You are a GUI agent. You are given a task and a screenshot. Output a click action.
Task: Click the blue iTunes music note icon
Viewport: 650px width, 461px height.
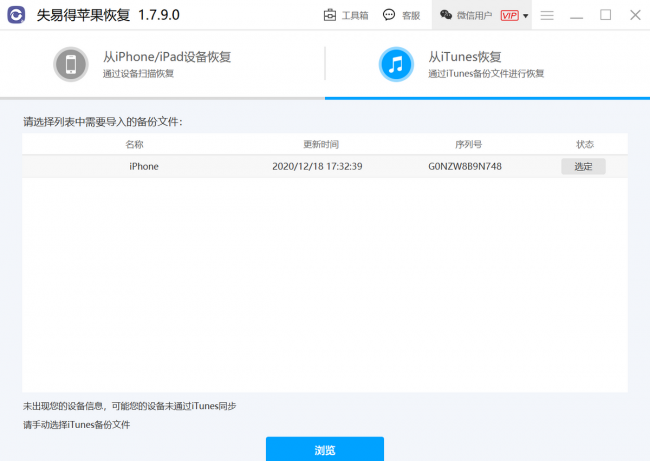[x=396, y=64]
